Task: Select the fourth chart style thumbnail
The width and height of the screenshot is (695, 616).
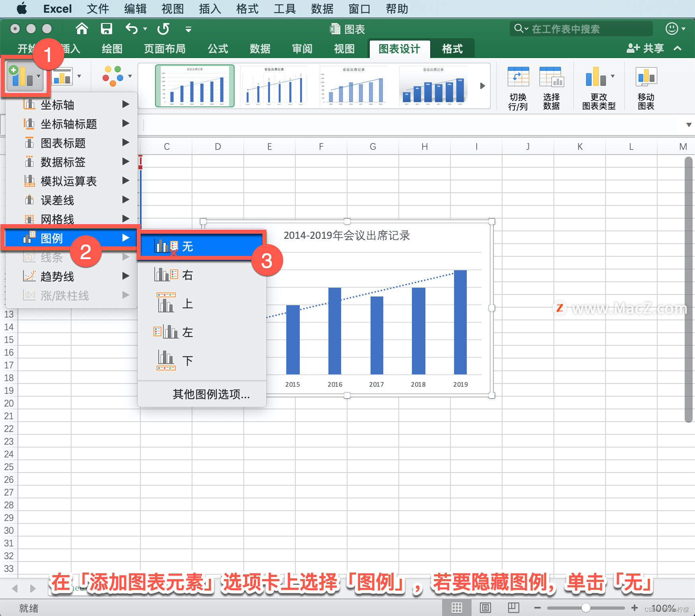Action: point(434,86)
